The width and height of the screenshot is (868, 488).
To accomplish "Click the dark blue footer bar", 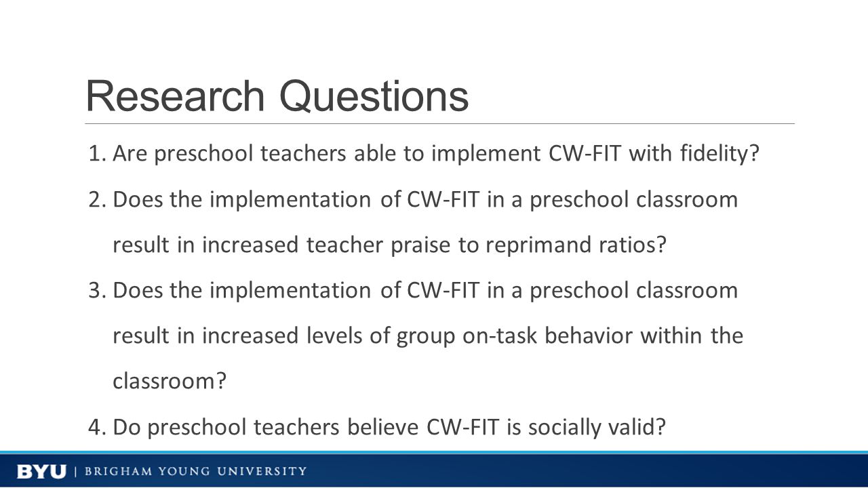I will [434, 471].
